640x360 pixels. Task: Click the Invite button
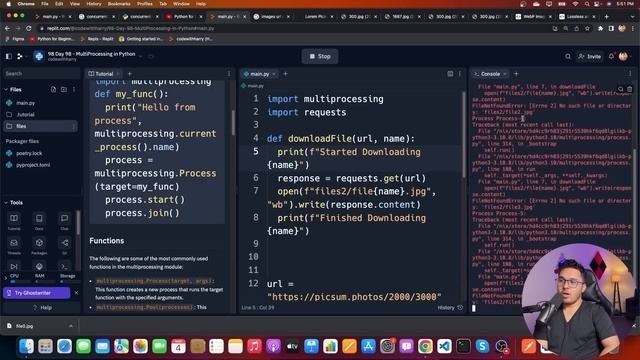click(590, 56)
